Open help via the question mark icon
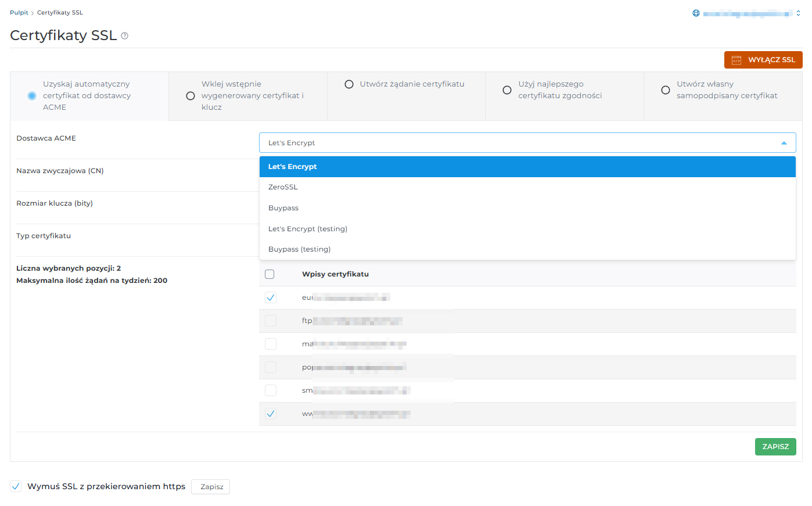 124,36
